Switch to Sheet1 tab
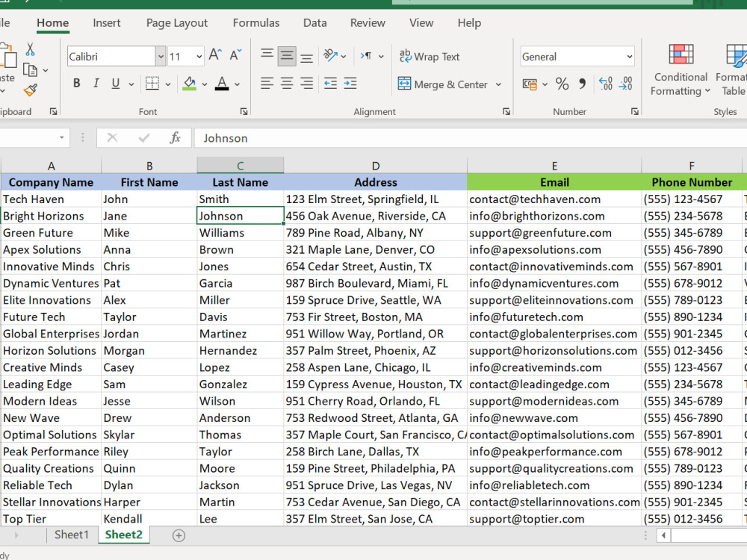747x560 pixels. 72,535
